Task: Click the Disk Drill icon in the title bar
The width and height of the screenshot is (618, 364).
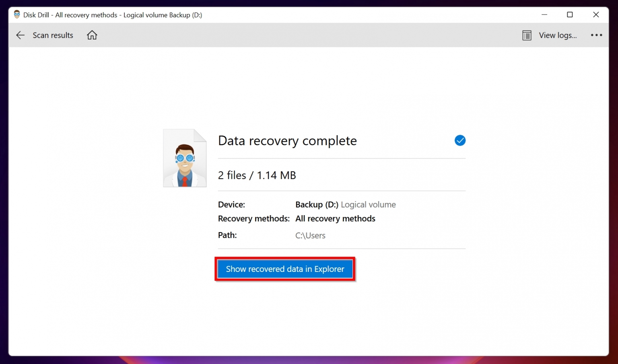Action: click(x=16, y=14)
